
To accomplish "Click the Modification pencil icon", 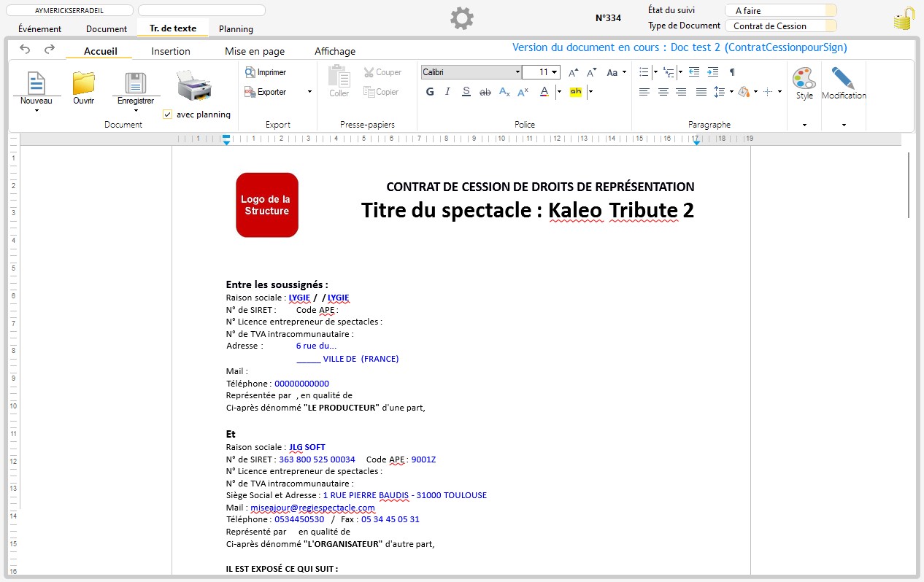I will pos(843,78).
